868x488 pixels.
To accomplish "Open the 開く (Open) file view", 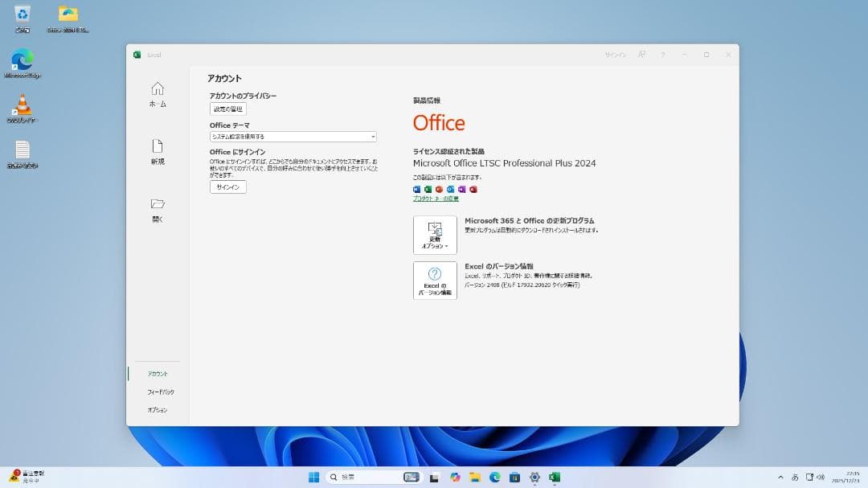I will point(157,210).
